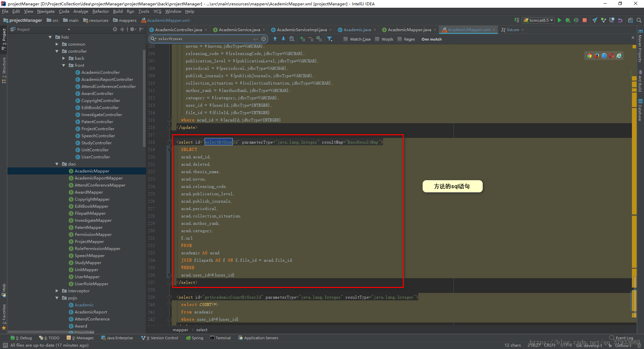644x349 pixels.
Task: Expand the common folder
Action: point(57,44)
